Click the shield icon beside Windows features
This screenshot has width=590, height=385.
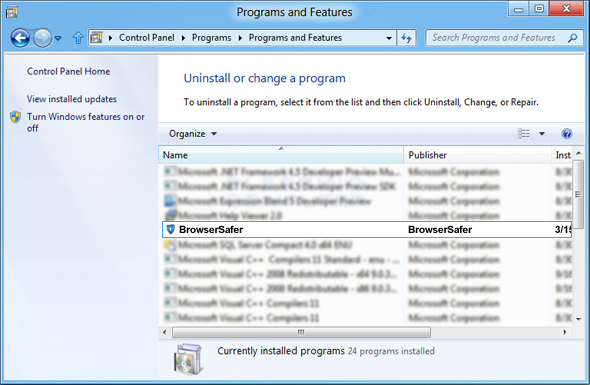point(15,117)
